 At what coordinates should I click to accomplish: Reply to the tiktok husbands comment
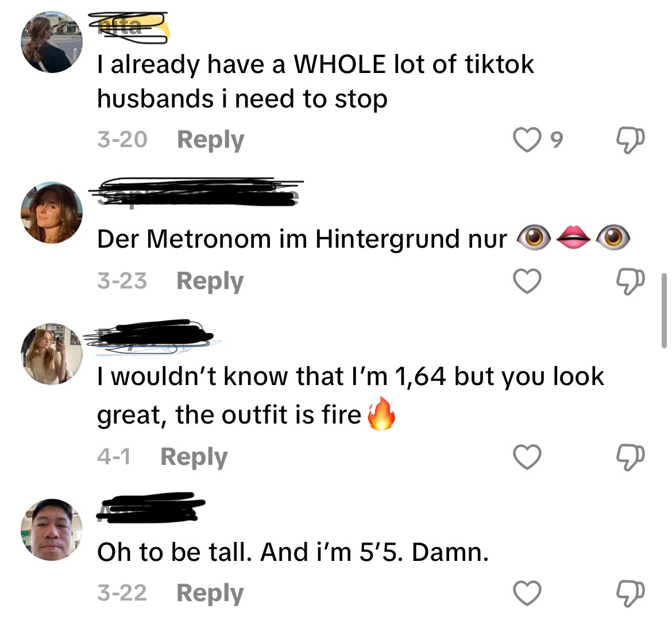click(x=210, y=140)
